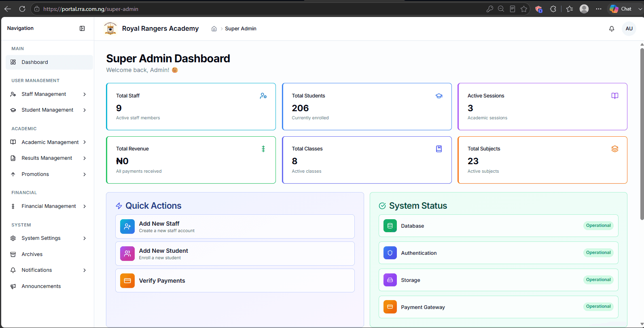Click the Dashboard grid icon in sidebar

(x=13, y=62)
